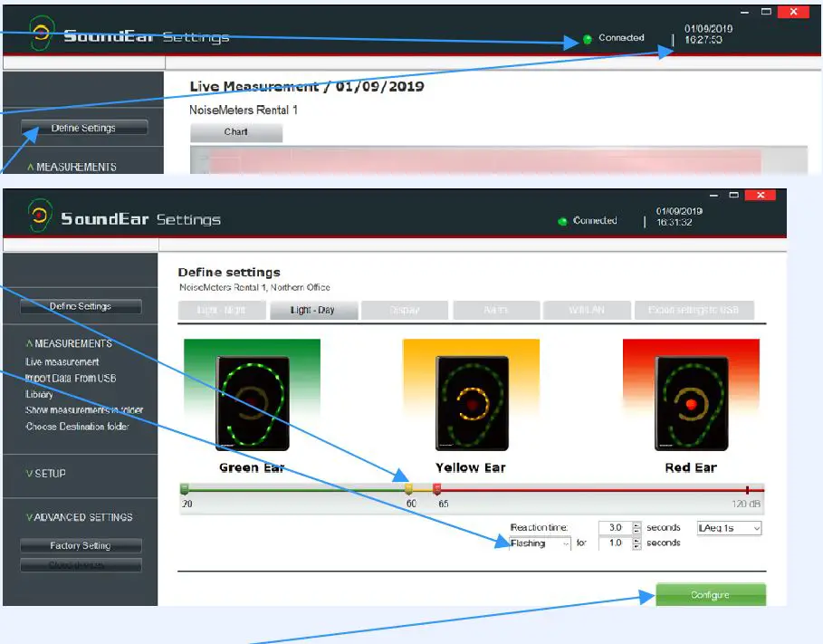Click the 16:31:32 date and time in lower window

point(679,216)
